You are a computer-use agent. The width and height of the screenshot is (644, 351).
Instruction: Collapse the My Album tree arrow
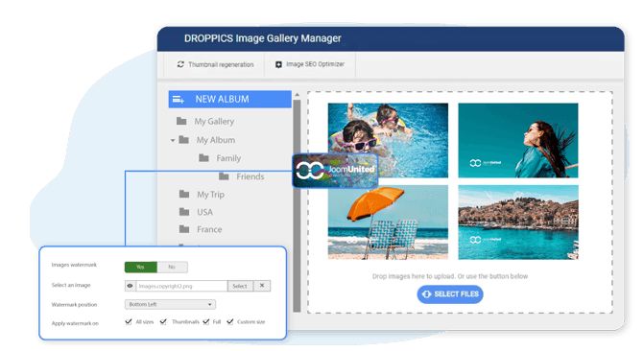point(173,140)
